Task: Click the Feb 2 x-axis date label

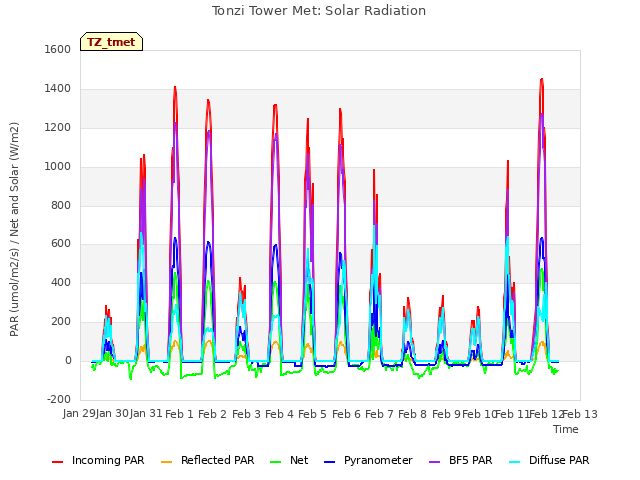Action: coord(212,414)
